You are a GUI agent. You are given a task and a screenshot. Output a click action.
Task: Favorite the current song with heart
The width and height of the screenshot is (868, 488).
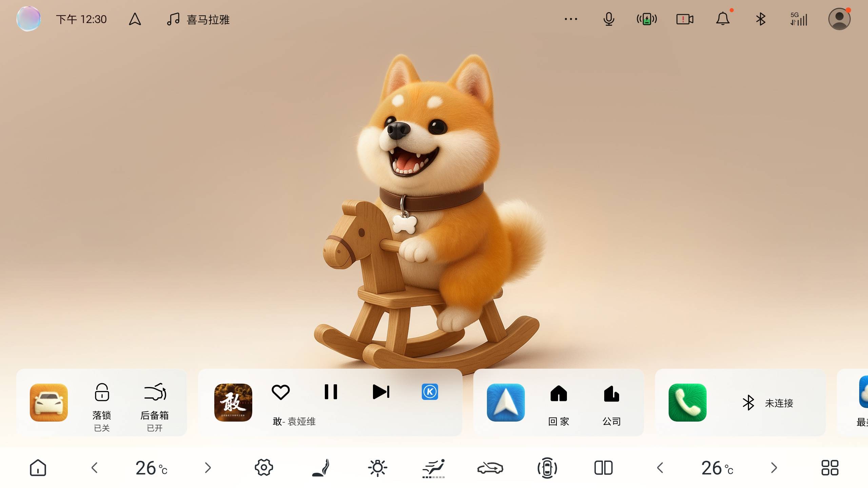coord(280,392)
